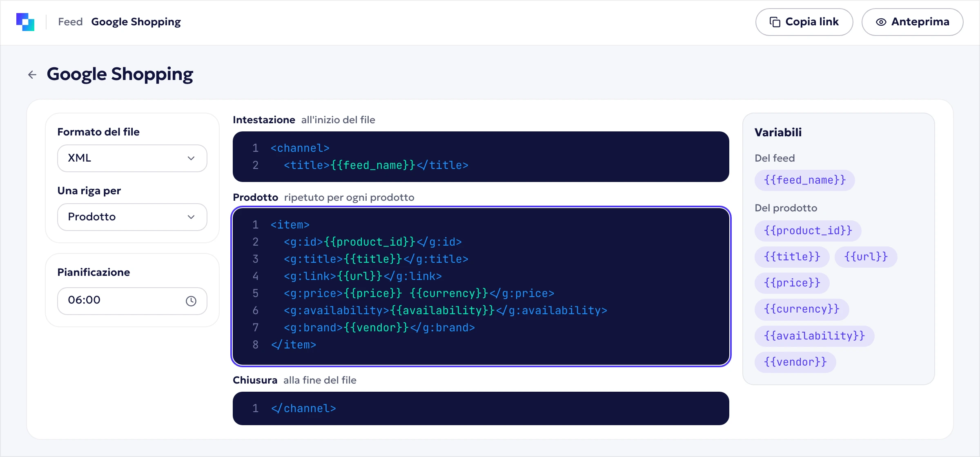Click inside the Chiusura code editor
The height and width of the screenshot is (457, 980).
(x=481, y=408)
